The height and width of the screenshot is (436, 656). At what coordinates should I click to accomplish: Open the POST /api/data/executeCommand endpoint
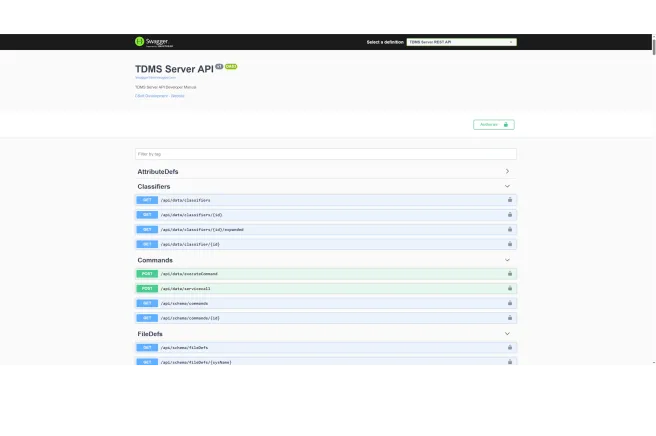click(325, 274)
